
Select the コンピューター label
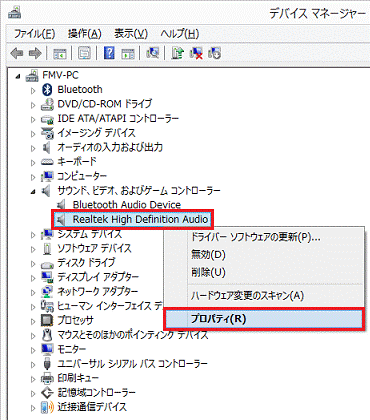(82, 176)
